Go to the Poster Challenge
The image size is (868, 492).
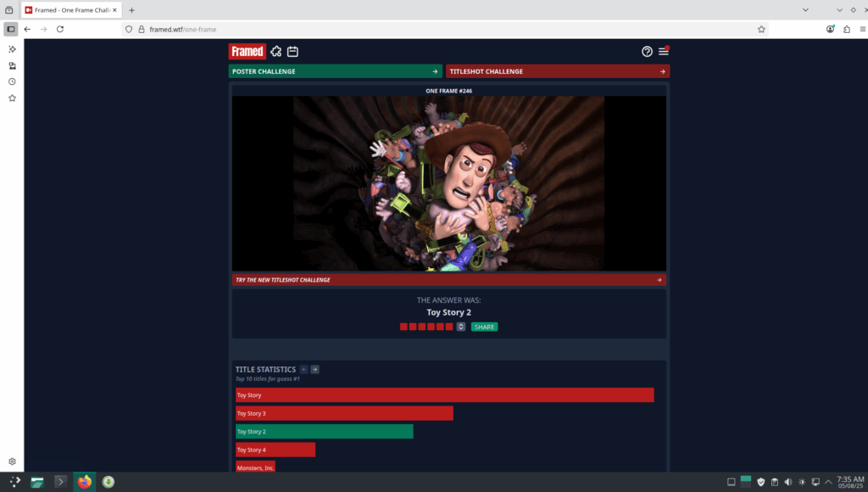pyautogui.click(x=335, y=71)
